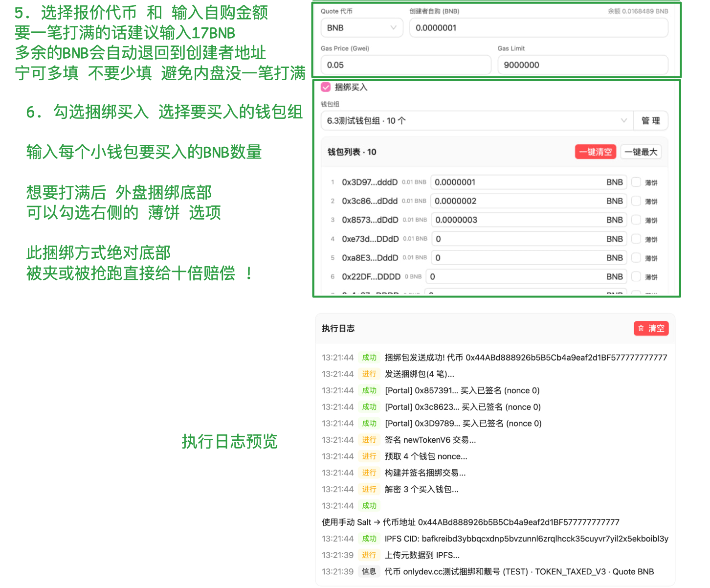
Task: Check 薄饼 box for wallet 0x3D97...dddD
Action: (636, 182)
